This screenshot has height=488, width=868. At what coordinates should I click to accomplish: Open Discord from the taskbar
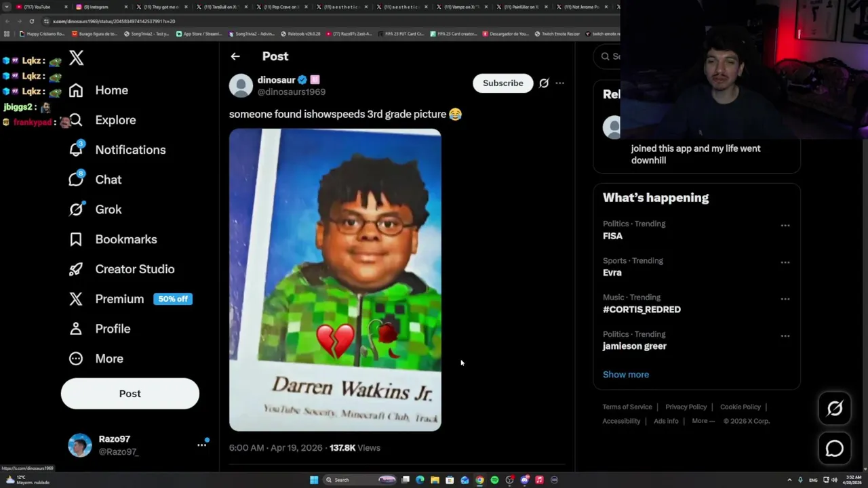coord(524,480)
